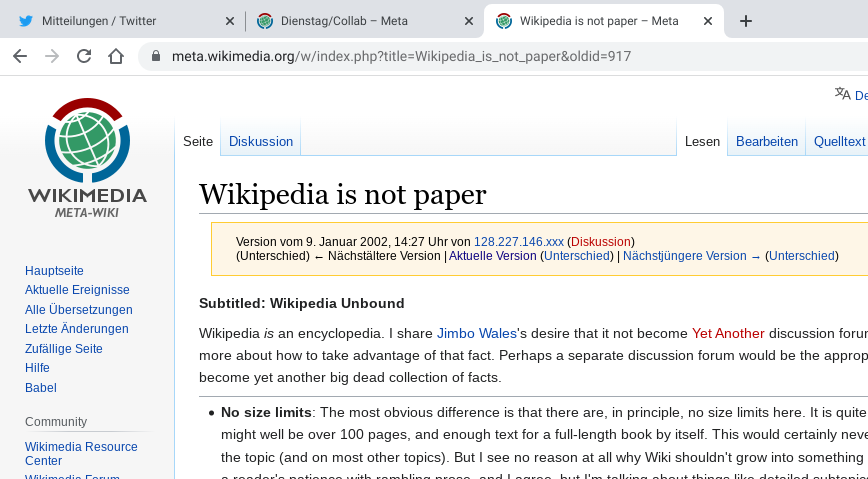The height and width of the screenshot is (479, 868).
Task: Click the Wikimedia Meta-Wiki globe logo
Action: 87,158
